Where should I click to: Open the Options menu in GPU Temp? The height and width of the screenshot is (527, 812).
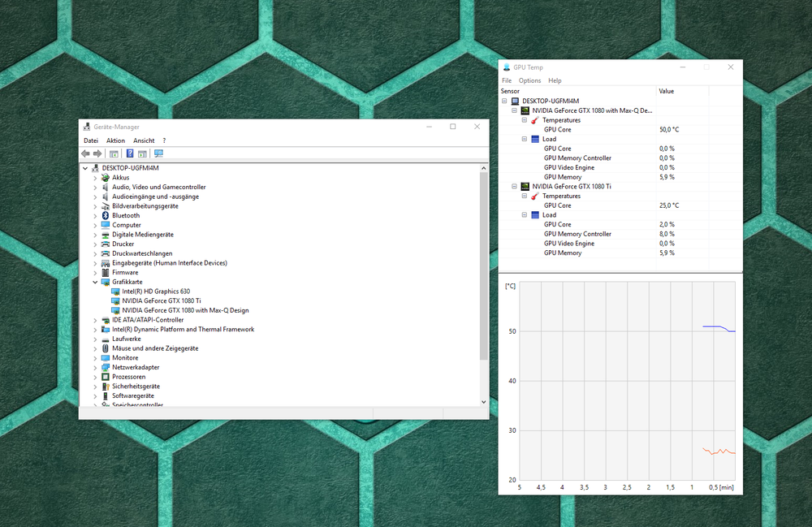click(x=529, y=80)
